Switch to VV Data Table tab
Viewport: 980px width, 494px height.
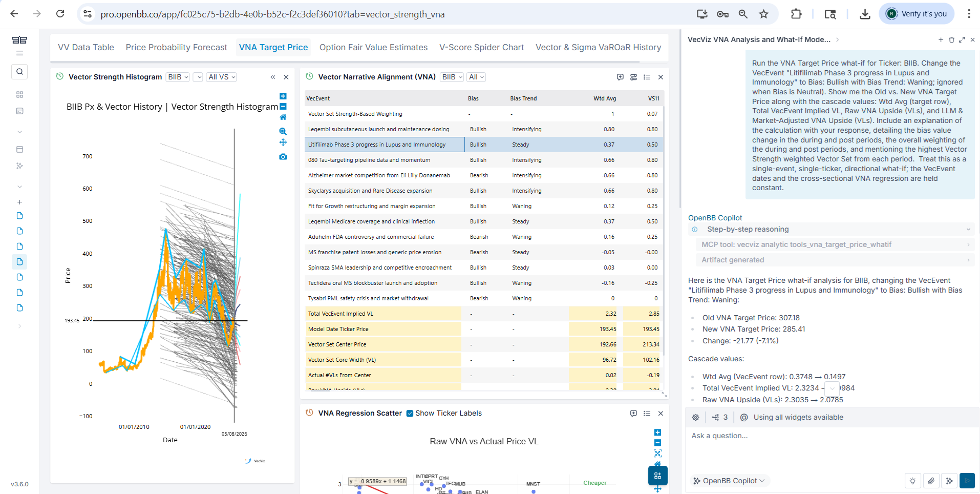coord(86,47)
